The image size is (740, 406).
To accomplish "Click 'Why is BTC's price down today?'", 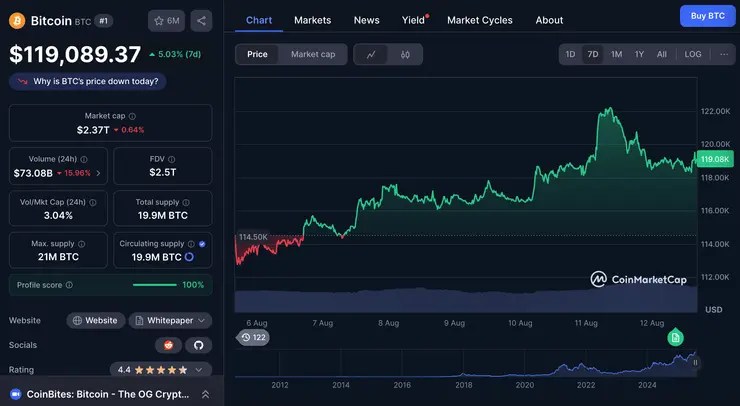I will 88,81.
